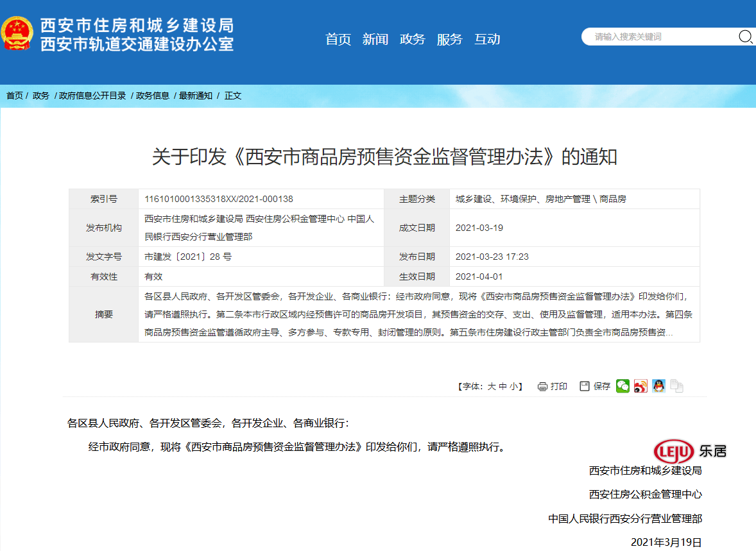Share via WeChat icon
756x551 pixels.
pyautogui.click(x=623, y=386)
